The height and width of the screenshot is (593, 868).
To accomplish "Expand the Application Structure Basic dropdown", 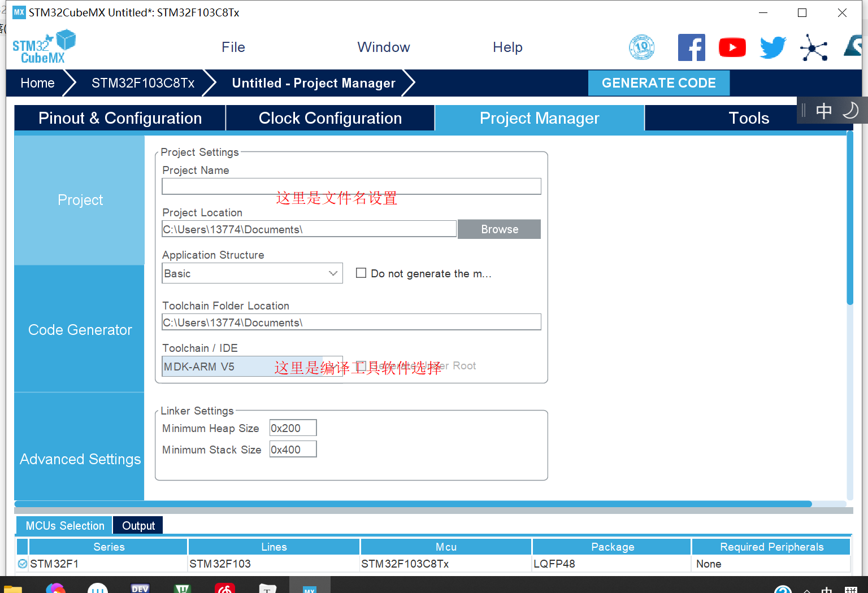I will 252,273.
